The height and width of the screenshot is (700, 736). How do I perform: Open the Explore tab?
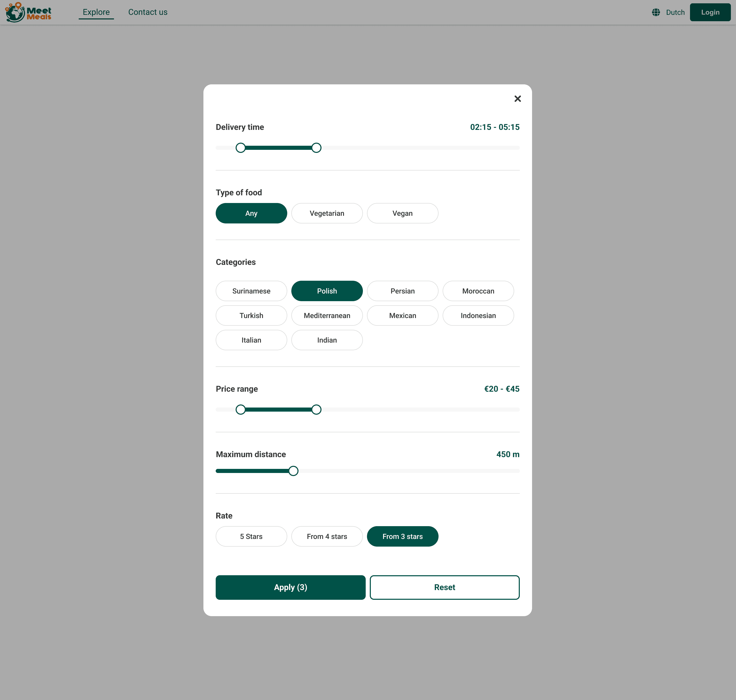point(96,12)
